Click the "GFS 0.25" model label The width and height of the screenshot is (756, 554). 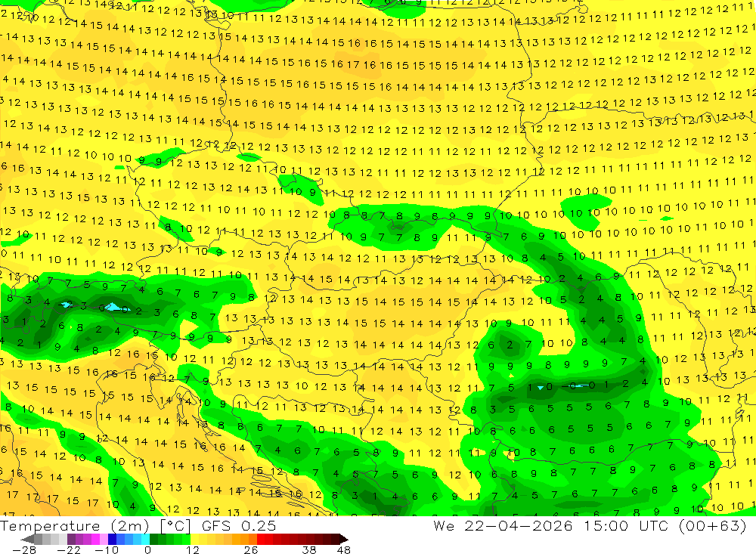click(239, 526)
